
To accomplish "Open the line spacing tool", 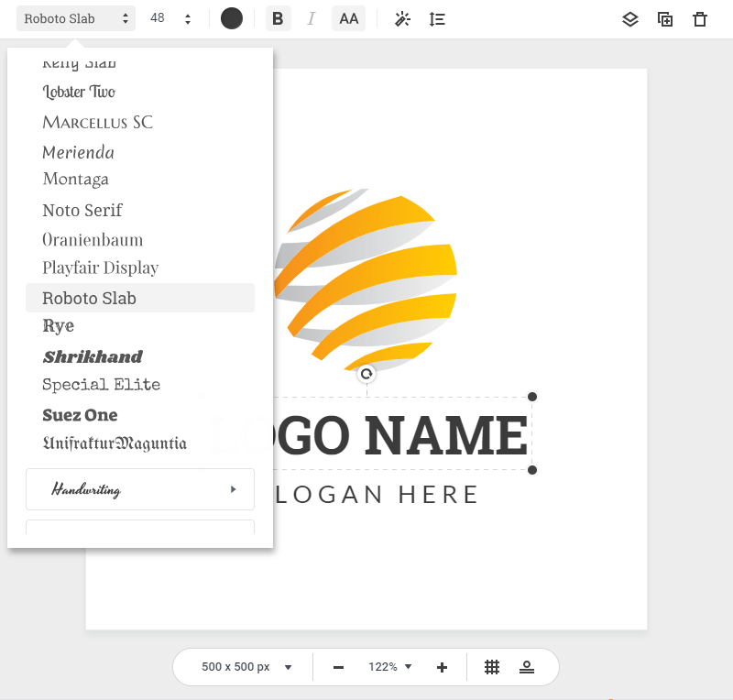I will [x=437, y=19].
